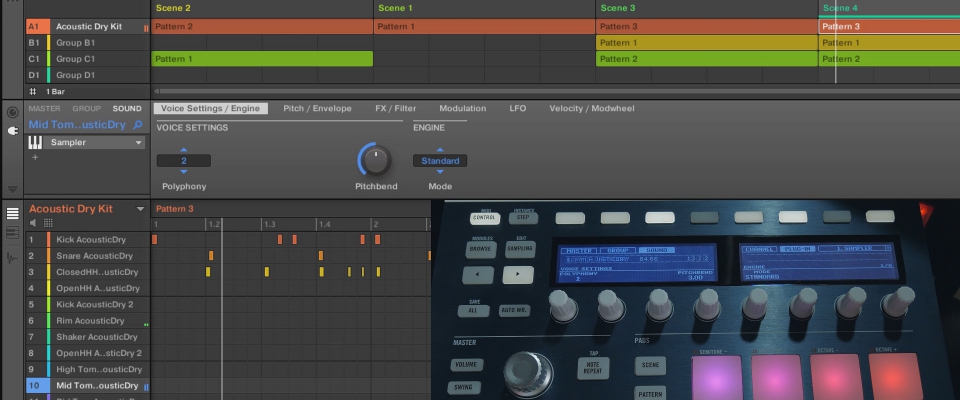Click the hardware left page arrow button
Screen dimensions: 960x400
477,274
